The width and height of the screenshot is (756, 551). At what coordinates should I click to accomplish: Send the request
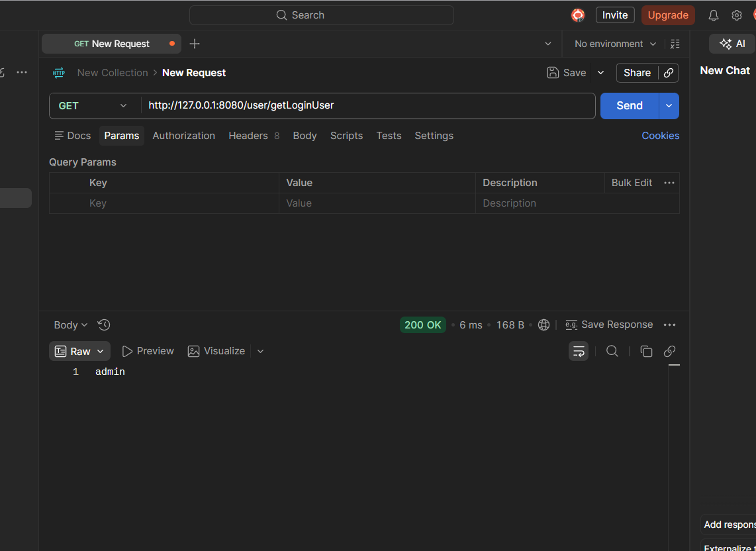click(x=629, y=106)
